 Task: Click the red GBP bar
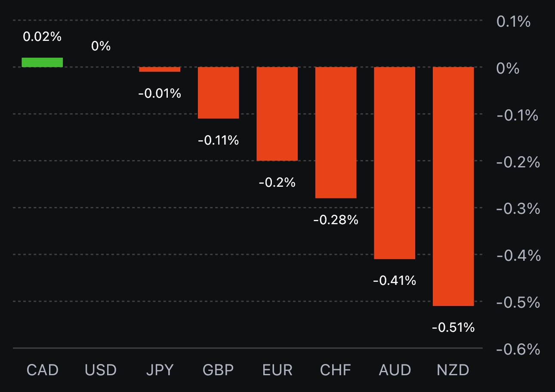(218, 93)
